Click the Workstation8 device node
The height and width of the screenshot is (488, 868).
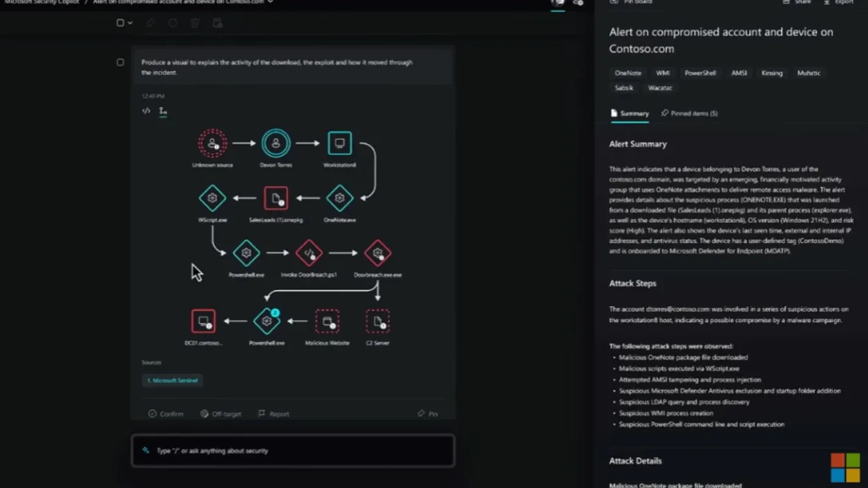339,143
